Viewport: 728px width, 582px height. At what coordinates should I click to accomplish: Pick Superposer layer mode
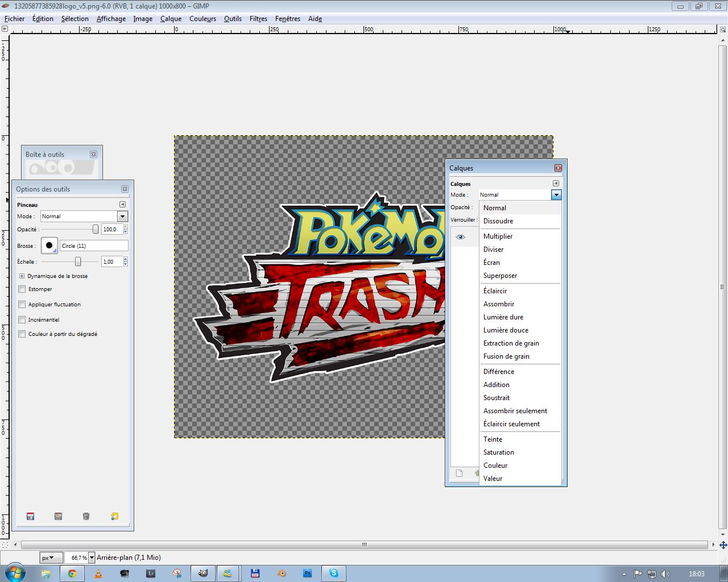pyautogui.click(x=520, y=276)
